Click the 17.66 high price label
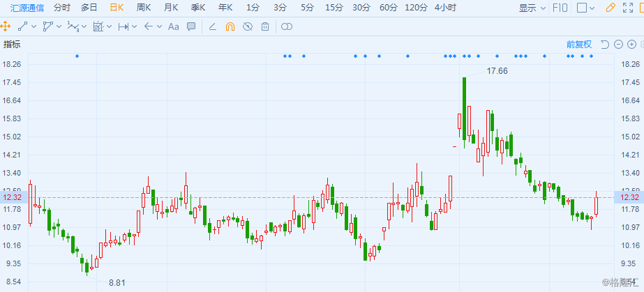644x292 pixels. pyautogui.click(x=497, y=71)
